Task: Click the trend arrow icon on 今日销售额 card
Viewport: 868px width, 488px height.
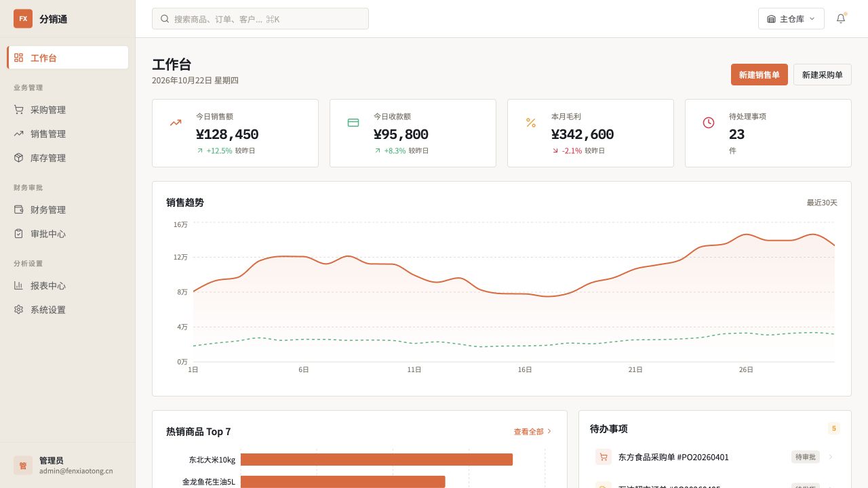Action: [x=176, y=123]
